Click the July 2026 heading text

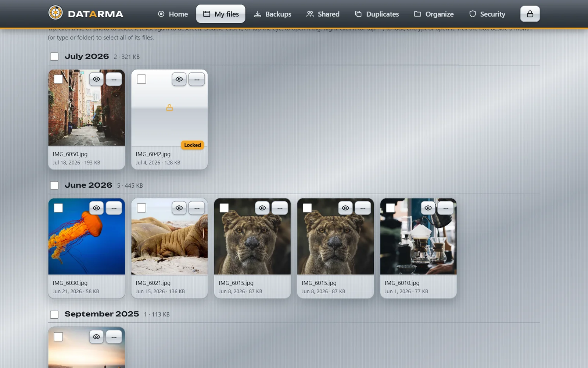pyautogui.click(x=87, y=56)
